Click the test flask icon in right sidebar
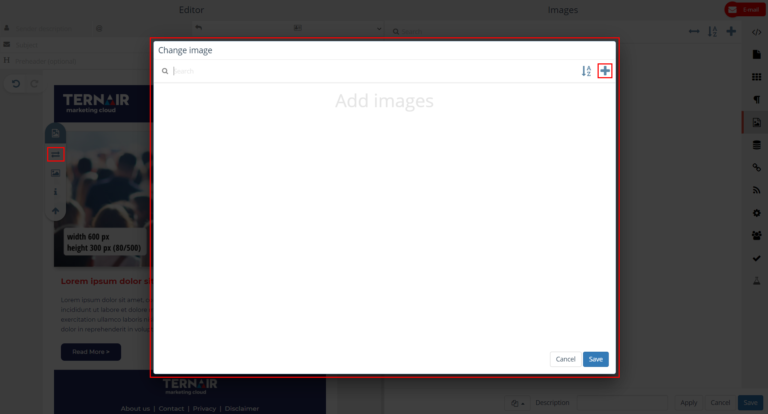Image resolution: width=768 pixels, height=414 pixels. click(x=757, y=281)
